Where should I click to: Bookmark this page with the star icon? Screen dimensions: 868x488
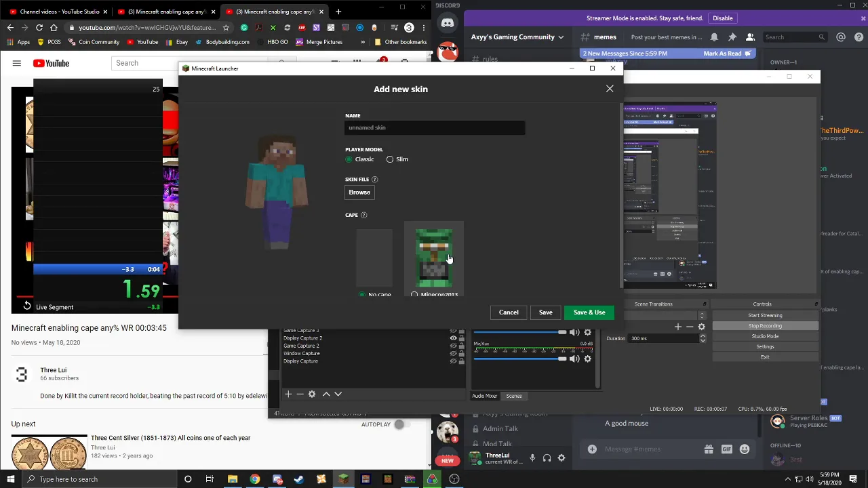pos(226,28)
